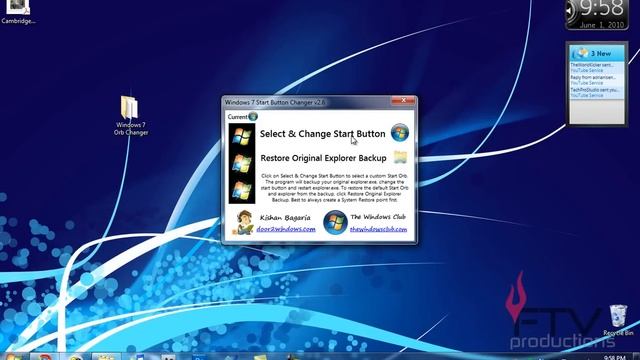640x360 pixels.
Task: Open the 'Reply from adriansen...' notification
Action: [597, 80]
